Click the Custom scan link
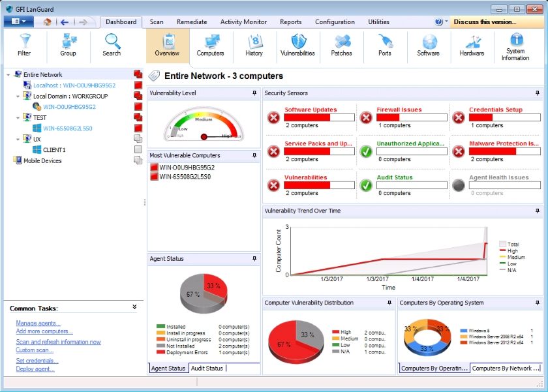Screen dimensions: 548x392 pos(35,350)
